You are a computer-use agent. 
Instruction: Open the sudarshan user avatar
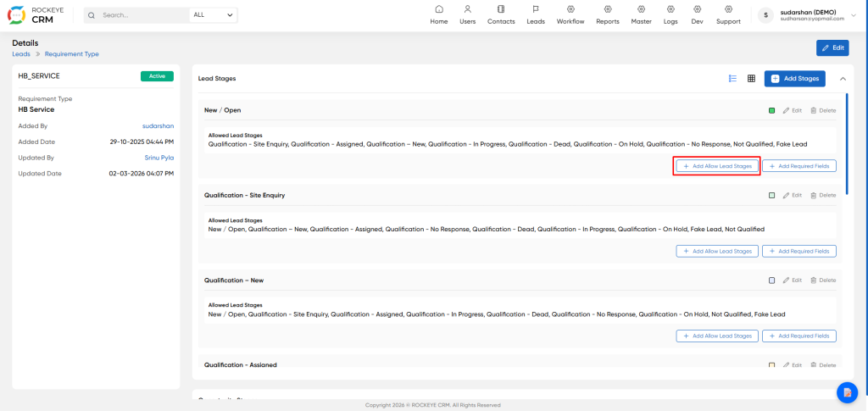765,15
